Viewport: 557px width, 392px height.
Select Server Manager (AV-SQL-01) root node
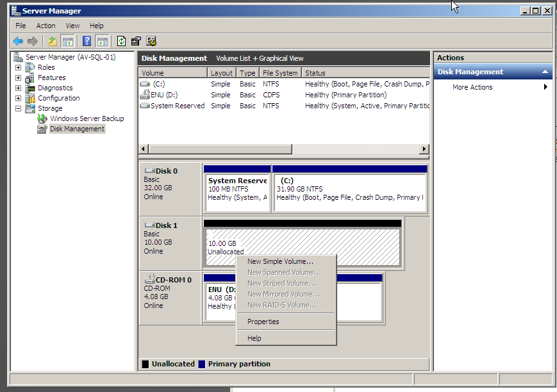71,57
